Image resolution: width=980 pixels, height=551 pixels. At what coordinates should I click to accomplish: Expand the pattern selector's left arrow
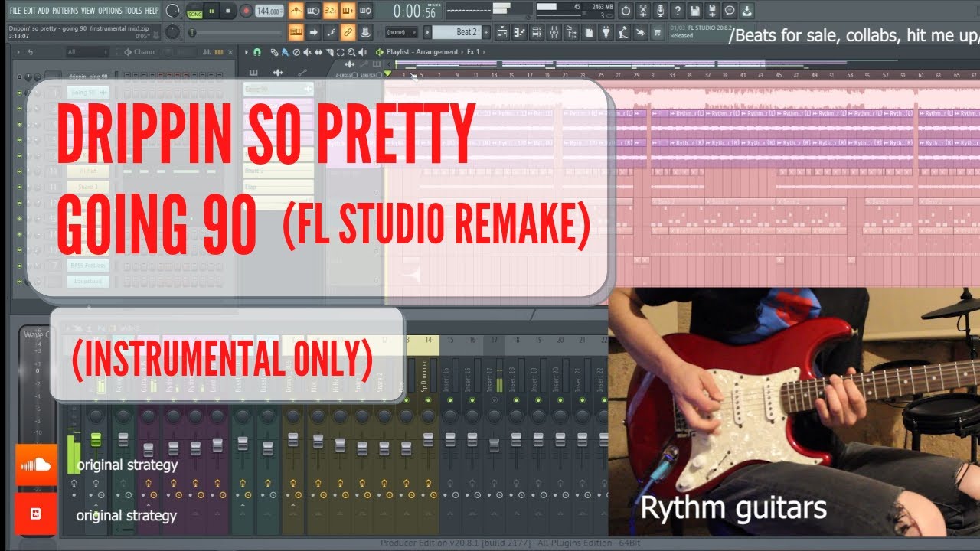point(427,32)
